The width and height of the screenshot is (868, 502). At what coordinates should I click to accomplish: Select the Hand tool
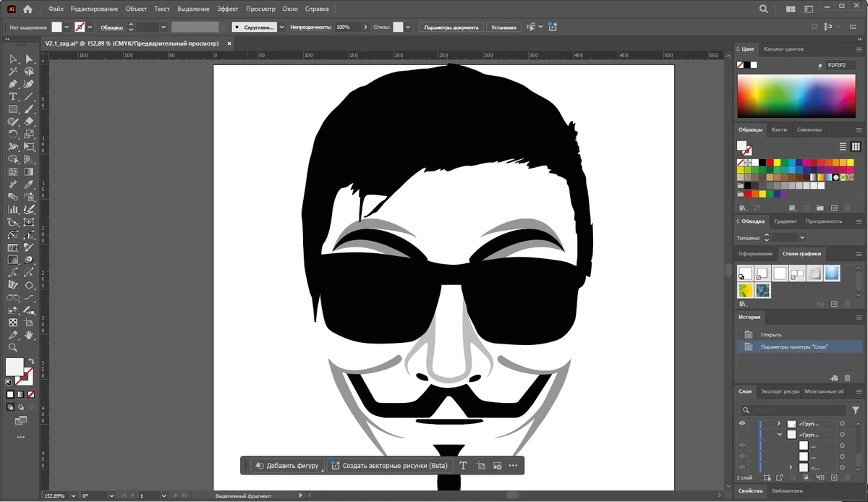[29, 335]
